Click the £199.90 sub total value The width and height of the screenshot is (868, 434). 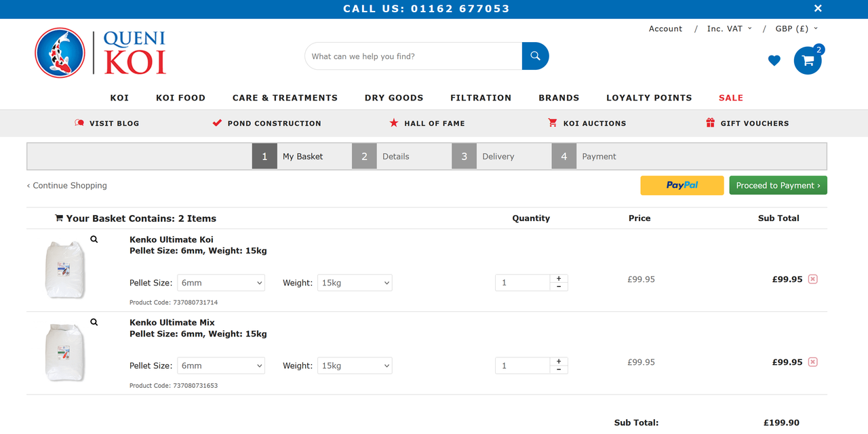(781, 422)
